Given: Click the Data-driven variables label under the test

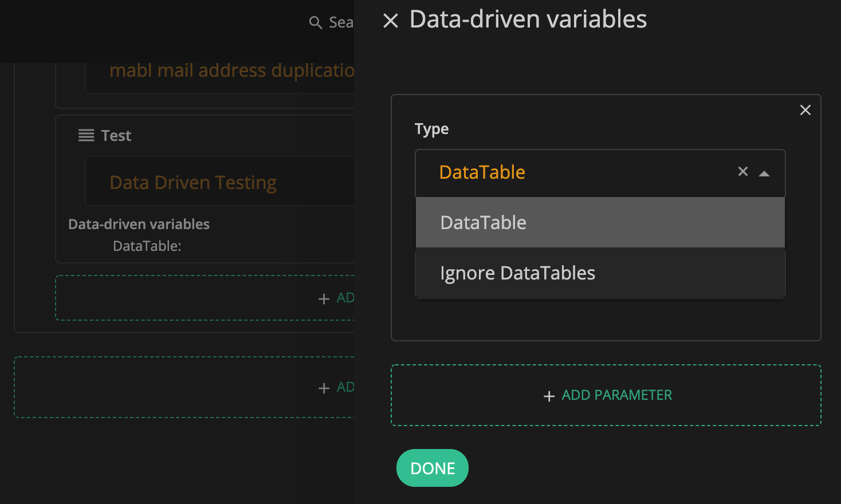Looking at the screenshot, I should point(139,225).
